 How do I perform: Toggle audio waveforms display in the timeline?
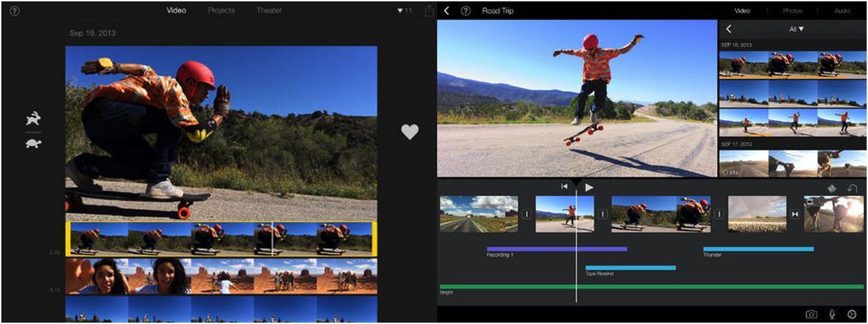coord(831,189)
